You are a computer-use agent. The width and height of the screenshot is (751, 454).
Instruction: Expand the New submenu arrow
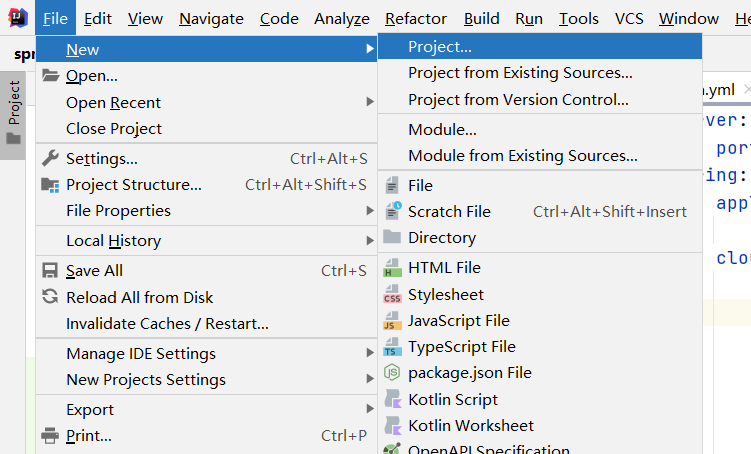pos(370,49)
